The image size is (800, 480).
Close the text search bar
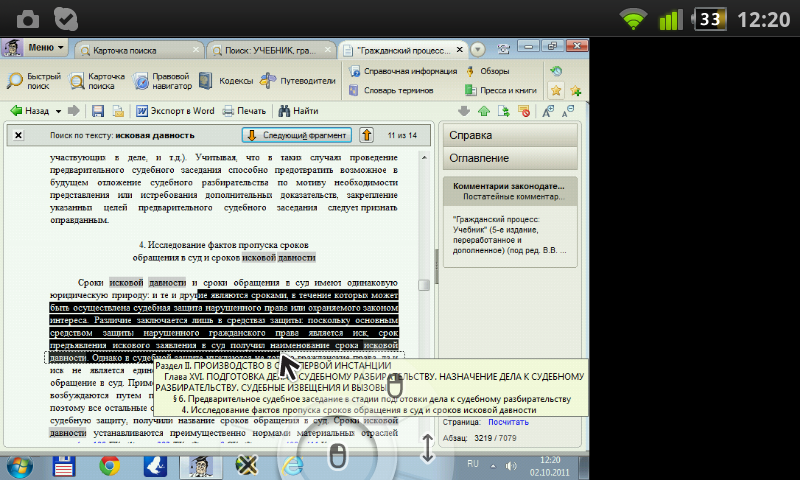click(18, 135)
